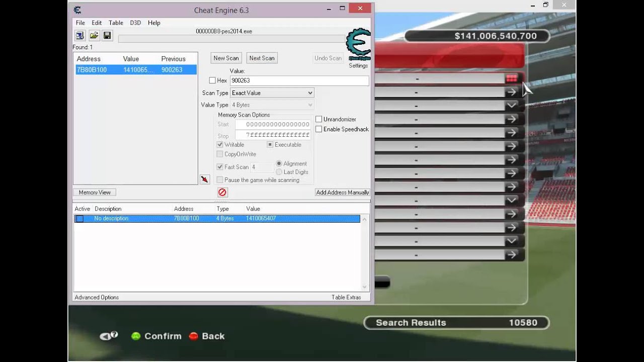The width and height of the screenshot is (644, 362).
Task: Click the green Confirm button icon
Action: [x=136, y=336]
